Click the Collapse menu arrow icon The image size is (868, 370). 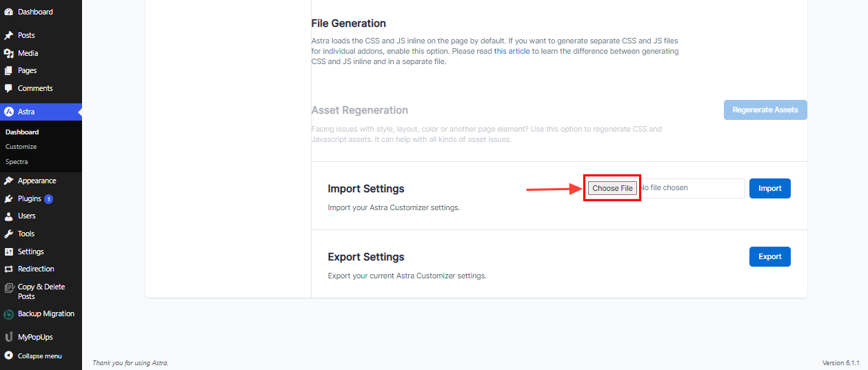pos(8,356)
